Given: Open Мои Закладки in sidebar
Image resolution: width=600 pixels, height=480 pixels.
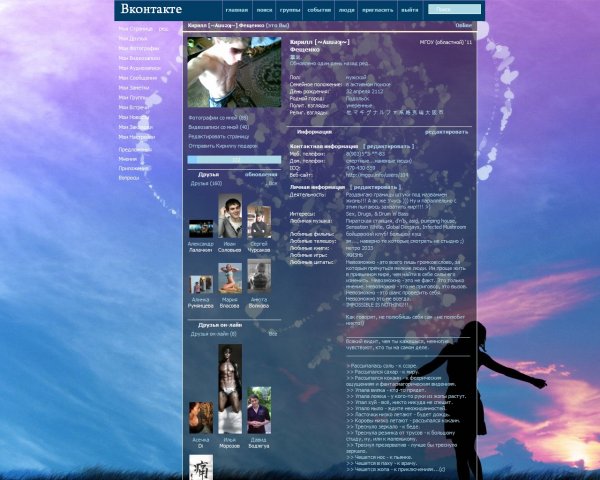Looking at the screenshot, I should click(x=135, y=127).
